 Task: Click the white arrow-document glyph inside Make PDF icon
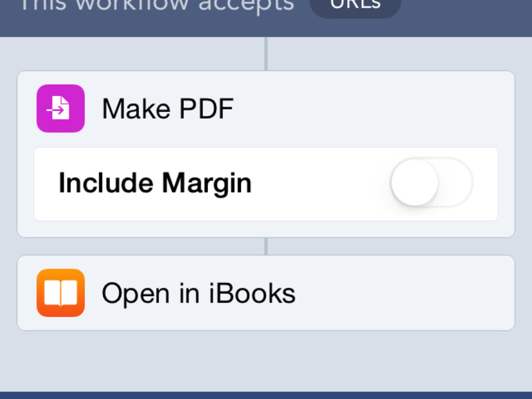pyautogui.click(x=60, y=108)
